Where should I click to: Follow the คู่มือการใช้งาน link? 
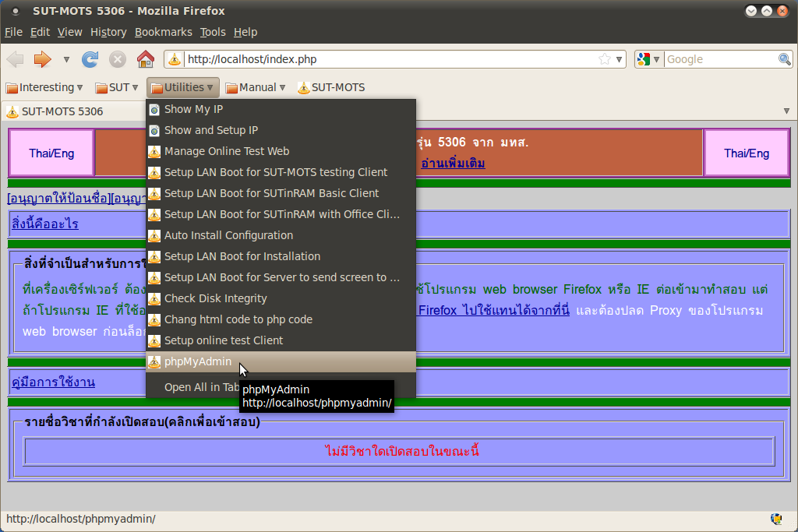tap(54, 382)
